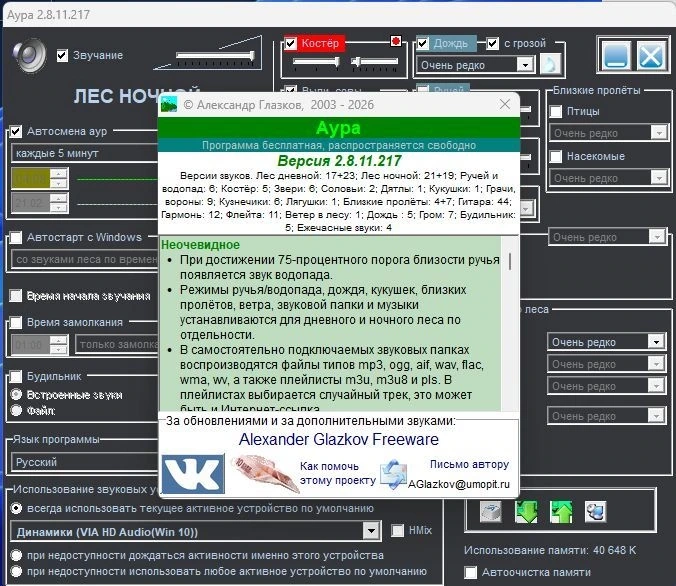Click the green down-arrow icon button
This screenshot has width=676, height=586.
(x=526, y=512)
